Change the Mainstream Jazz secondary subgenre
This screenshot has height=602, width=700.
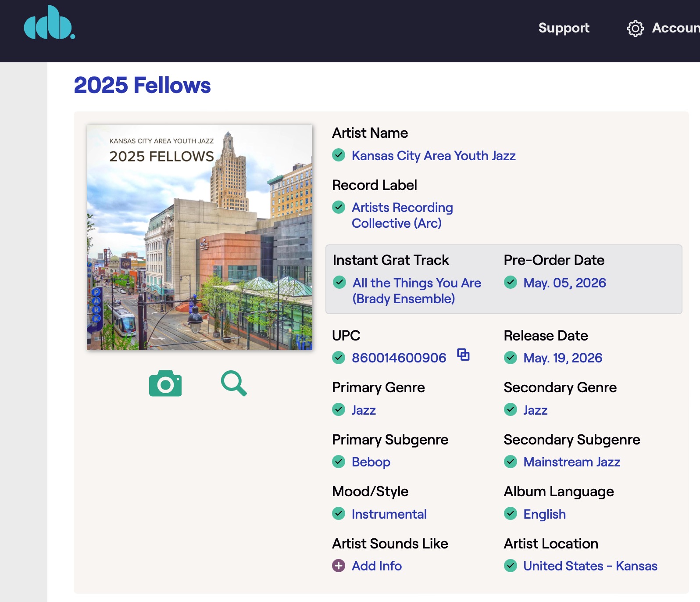coord(571,462)
